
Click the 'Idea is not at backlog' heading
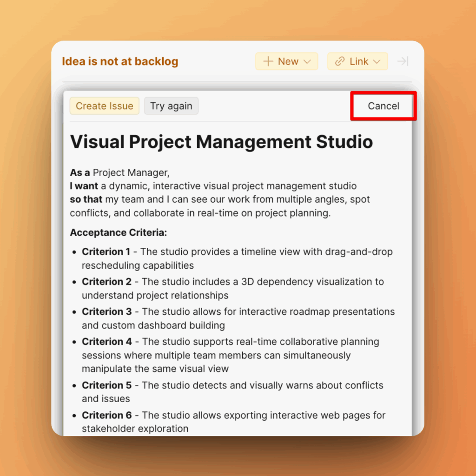click(x=120, y=61)
